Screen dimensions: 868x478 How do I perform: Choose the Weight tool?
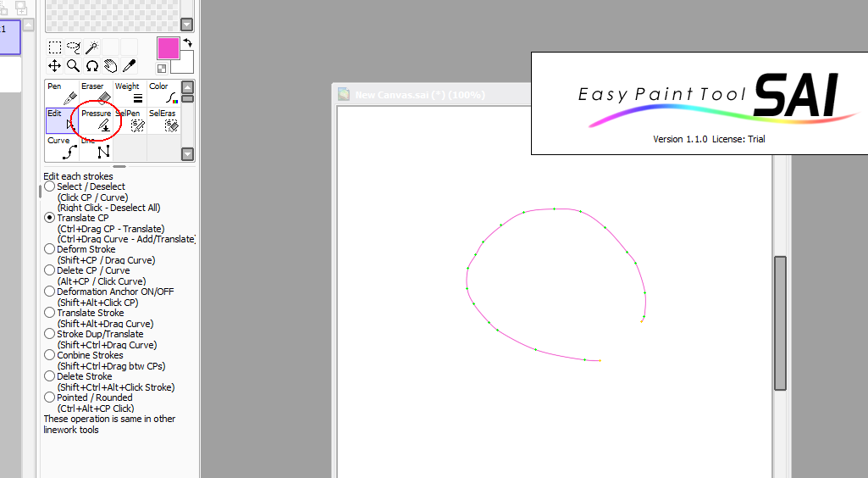coord(130,93)
